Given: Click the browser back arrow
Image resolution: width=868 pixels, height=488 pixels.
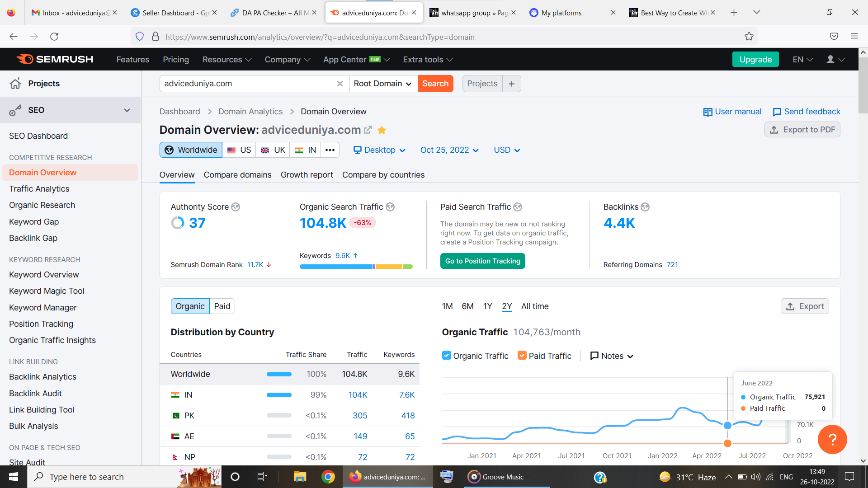Looking at the screenshot, I should (14, 37).
